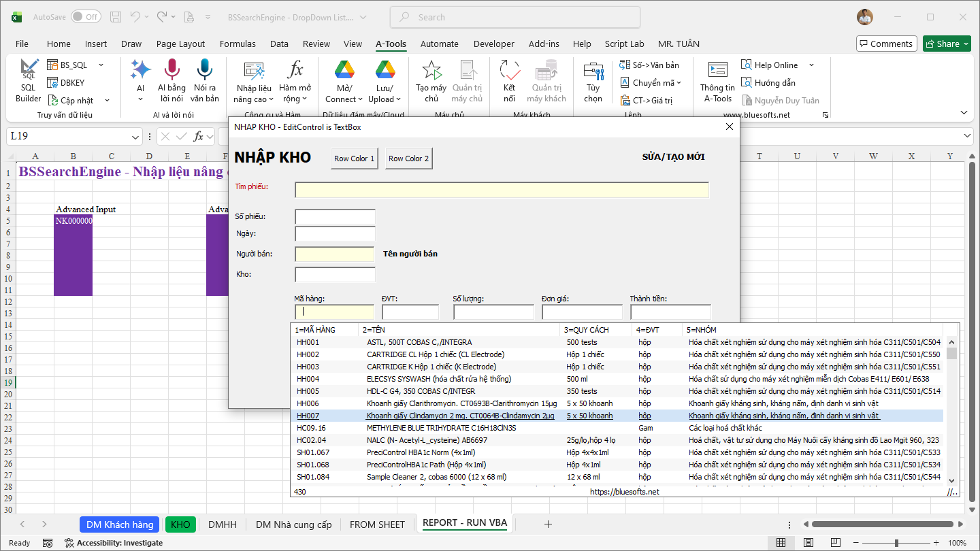Image resolution: width=980 pixels, height=551 pixels.
Task: Open BS_SQL dropdown arrow
Action: [x=101, y=65]
